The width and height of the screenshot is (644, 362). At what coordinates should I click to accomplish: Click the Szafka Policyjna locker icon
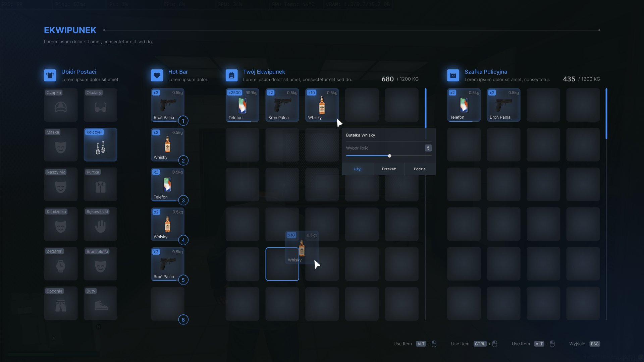[453, 75]
